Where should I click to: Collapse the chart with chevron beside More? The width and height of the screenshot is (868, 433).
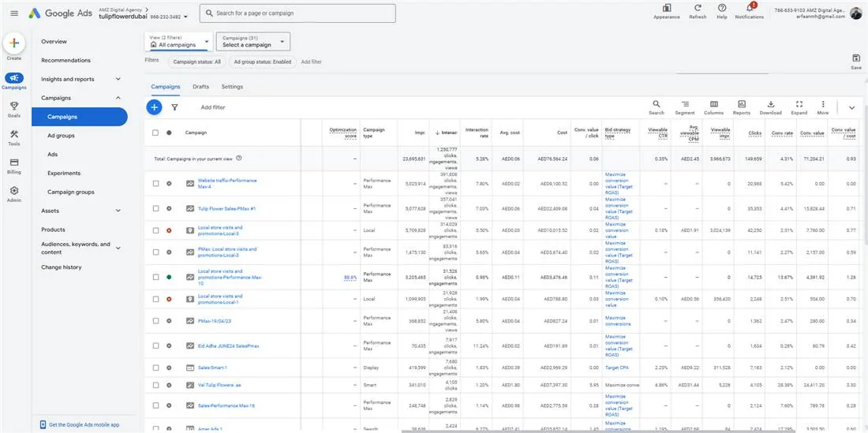pyautogui.click(x=852, y=108)
